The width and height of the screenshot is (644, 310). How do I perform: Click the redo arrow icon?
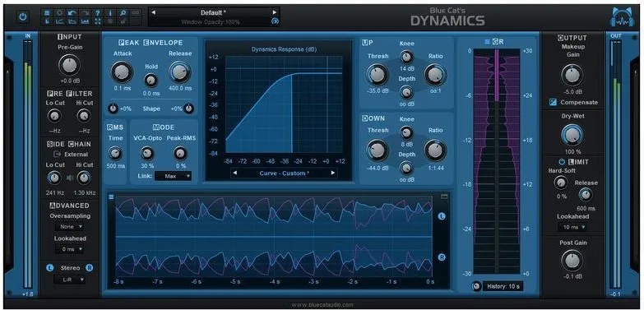pos(85,12)
